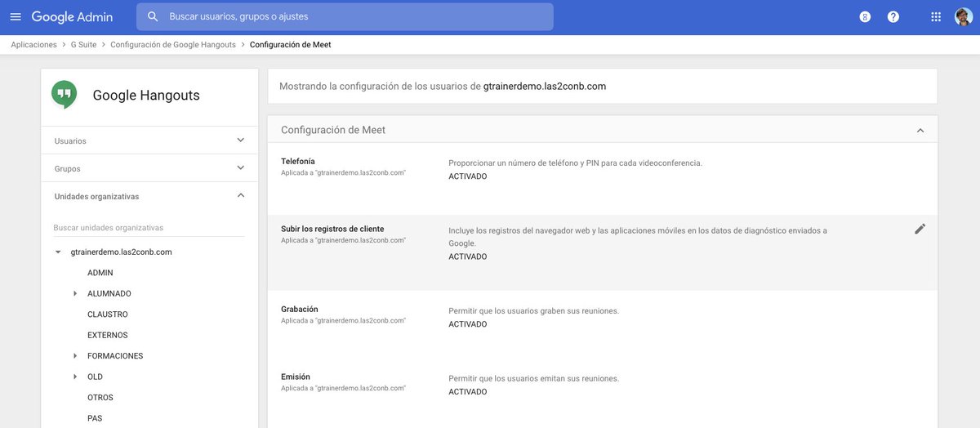Click the Google Admin logo
Viewport: 980px width, 428px height.
point(72,16)
